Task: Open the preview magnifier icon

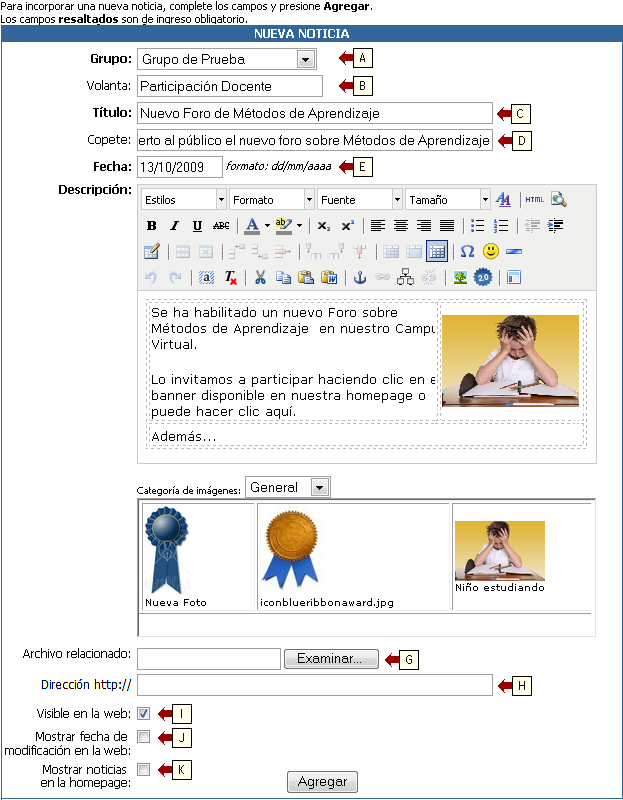Action: [x=558, y=199]
